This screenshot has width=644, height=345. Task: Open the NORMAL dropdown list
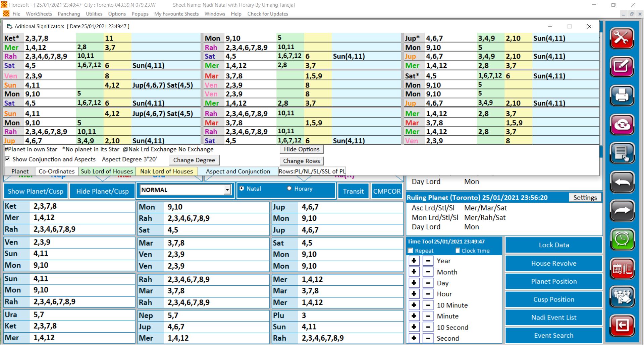point(227,190)
